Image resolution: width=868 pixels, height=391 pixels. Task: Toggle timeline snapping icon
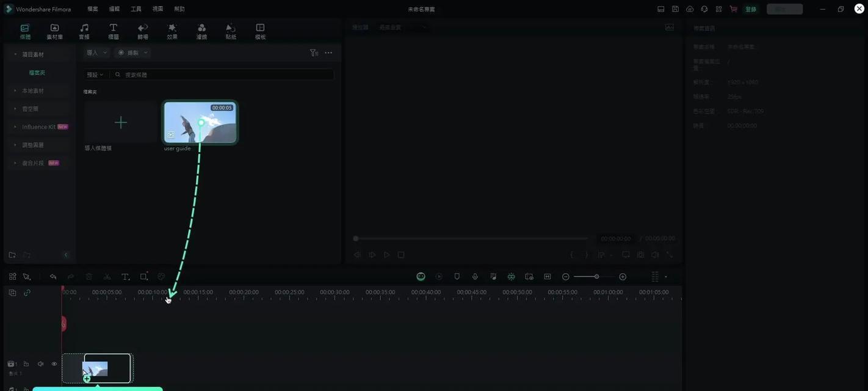[511, 277]
